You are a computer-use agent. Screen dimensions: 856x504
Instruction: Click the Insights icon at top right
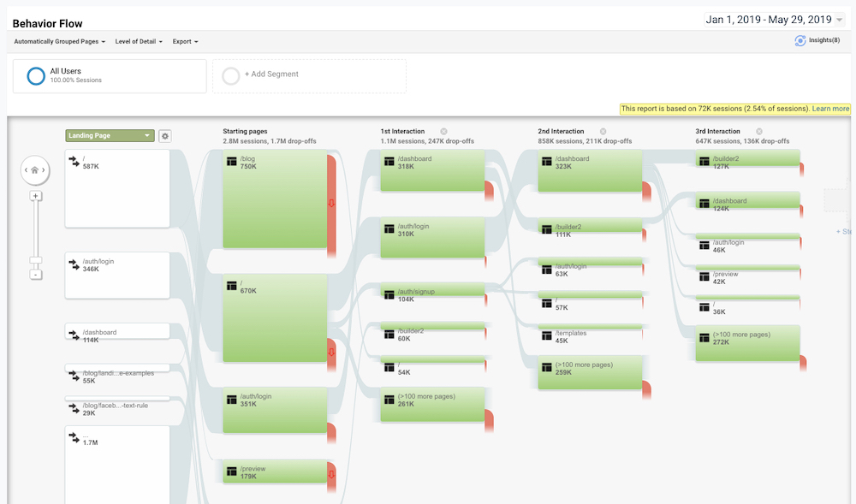click(801, 39)
